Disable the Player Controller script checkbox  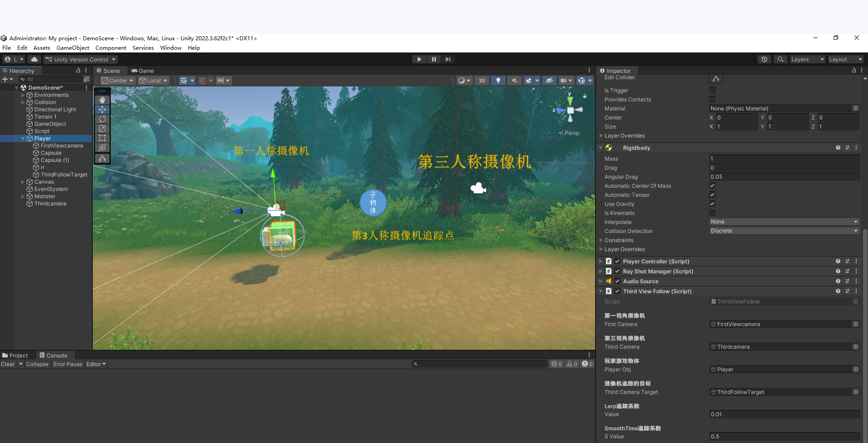coord(617,262)
